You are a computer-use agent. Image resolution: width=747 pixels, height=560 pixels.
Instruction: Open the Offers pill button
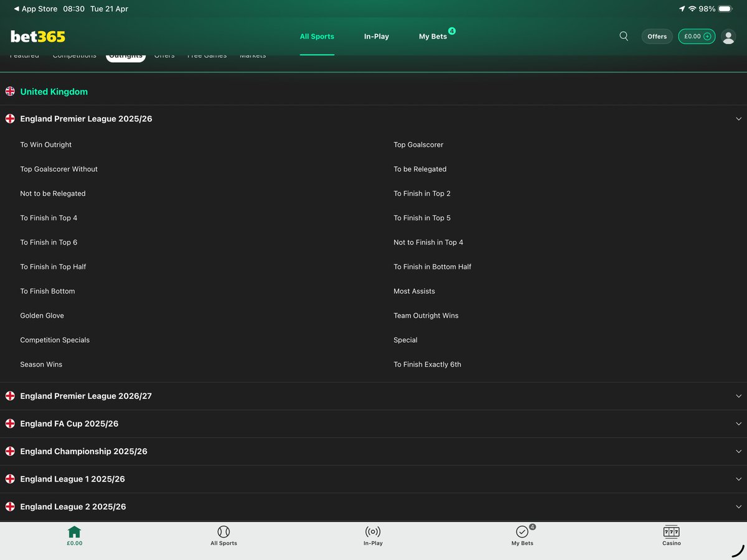click(657, 37)
